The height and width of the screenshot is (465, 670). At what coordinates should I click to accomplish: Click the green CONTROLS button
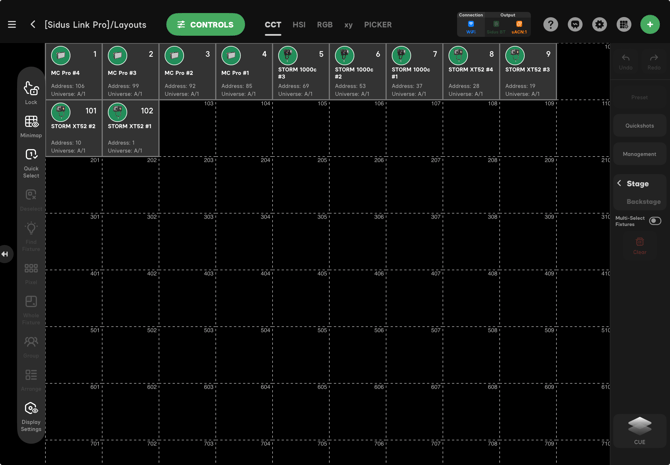(x=205, y=25)
